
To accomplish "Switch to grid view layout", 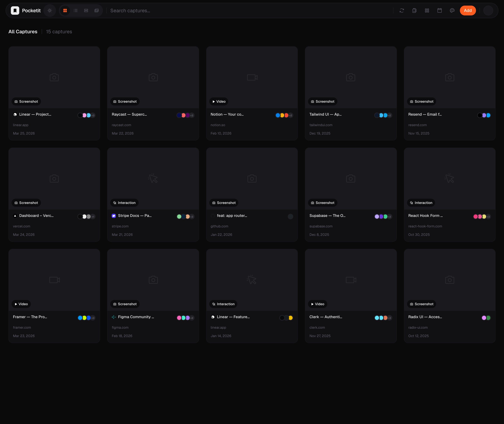I will point(65,11).
